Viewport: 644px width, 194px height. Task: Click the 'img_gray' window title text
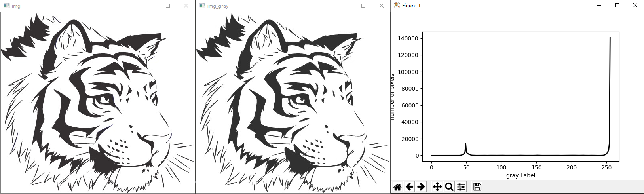tap(218, 6)
